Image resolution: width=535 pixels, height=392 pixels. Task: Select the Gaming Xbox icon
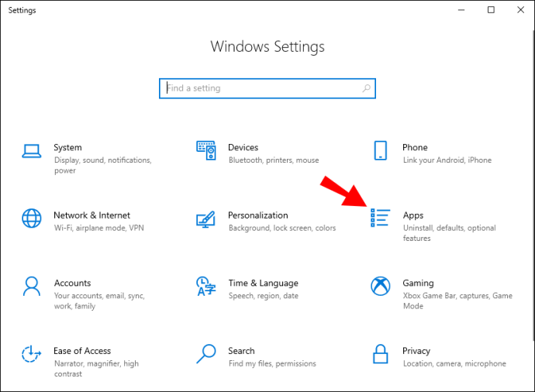tap(381, 286)
